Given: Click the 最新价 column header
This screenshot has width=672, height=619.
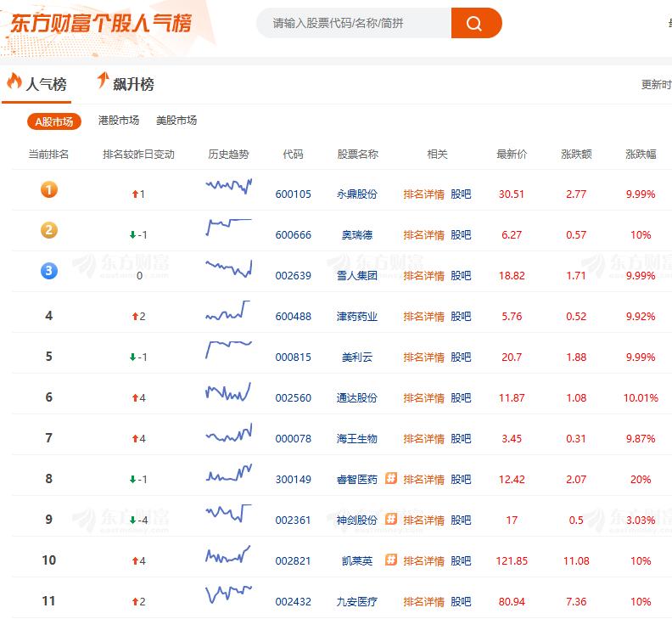Looking at the screenshot, I should tap(512, 155).
